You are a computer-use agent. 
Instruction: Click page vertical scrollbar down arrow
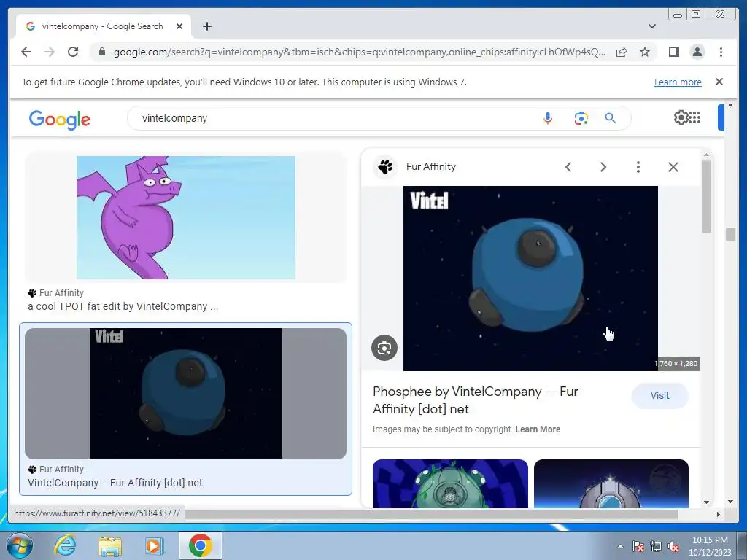[730, 502]
